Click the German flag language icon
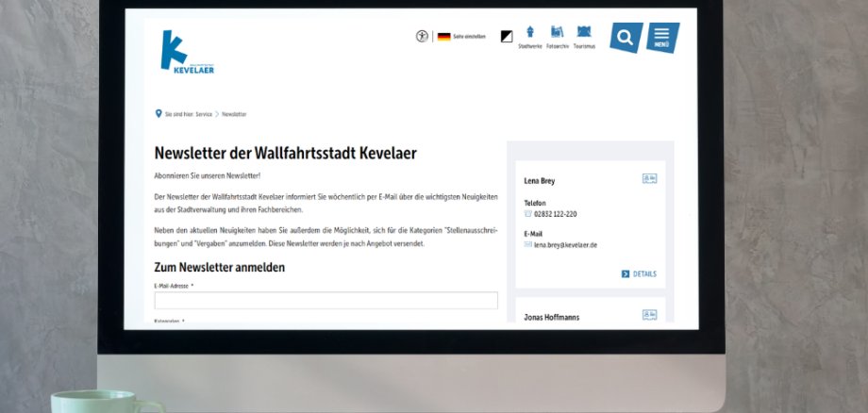Viewport: 868px width, 413px height. tap(443, 37)
